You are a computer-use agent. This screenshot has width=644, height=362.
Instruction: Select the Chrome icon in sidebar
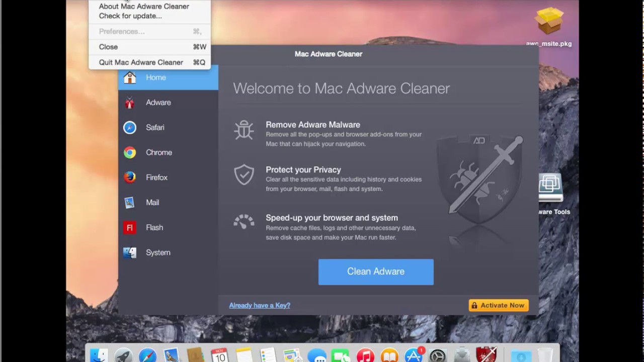pyautogui.click(x=130, y=153)
